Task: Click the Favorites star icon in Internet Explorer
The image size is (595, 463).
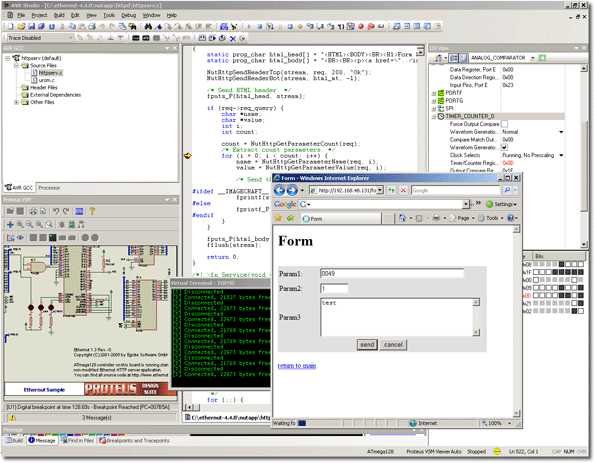Action: click(x=278, y=218)
